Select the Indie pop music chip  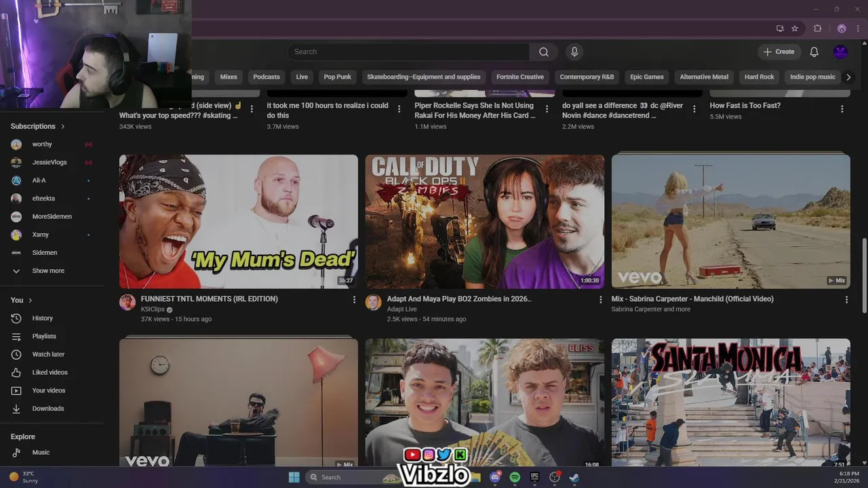click(x=812, y=77)
